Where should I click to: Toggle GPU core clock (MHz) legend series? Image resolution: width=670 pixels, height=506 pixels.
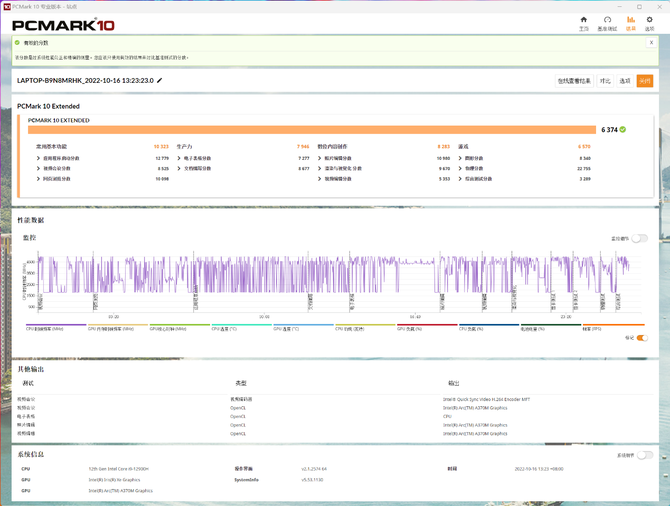(179, 327)
